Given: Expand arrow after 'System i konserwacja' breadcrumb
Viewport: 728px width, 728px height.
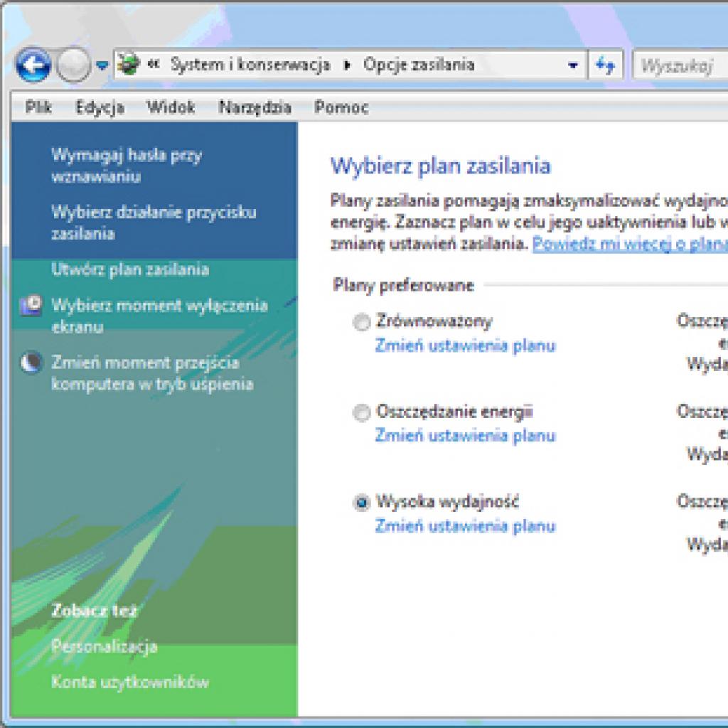Looking at the screenshot, I should point(347,65).
